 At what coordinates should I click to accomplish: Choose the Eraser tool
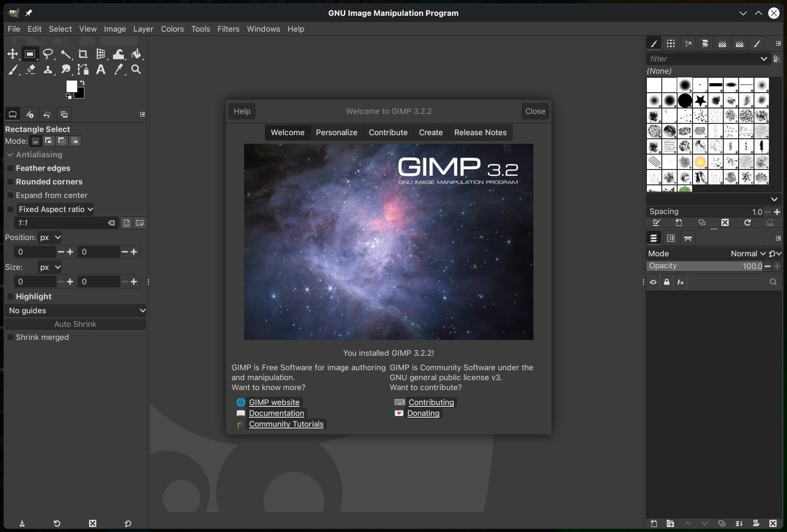tap(30, 70)
